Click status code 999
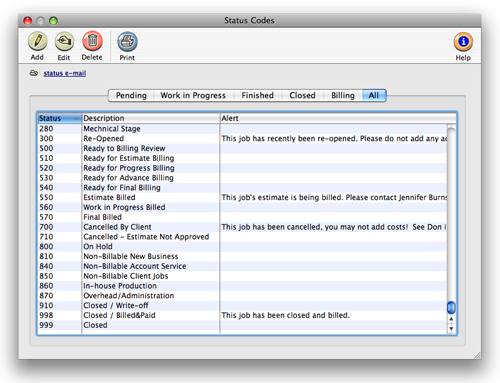Viewport: 500px width, 383px height. (46, 325)
